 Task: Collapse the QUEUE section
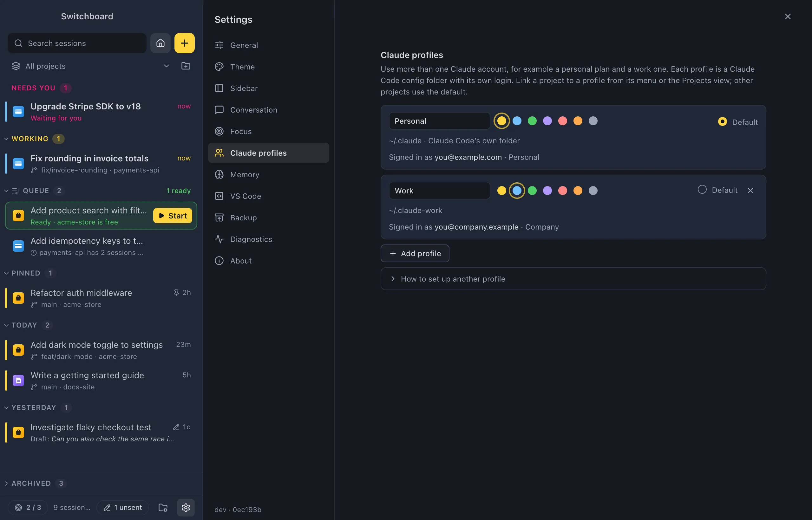[6, 191]
